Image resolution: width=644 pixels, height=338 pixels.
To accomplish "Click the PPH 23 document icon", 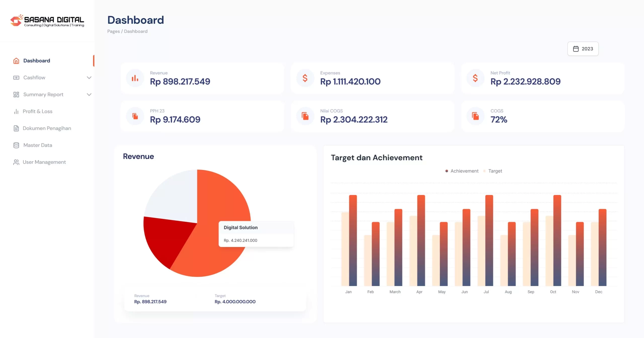I will (x=135, y=116).
